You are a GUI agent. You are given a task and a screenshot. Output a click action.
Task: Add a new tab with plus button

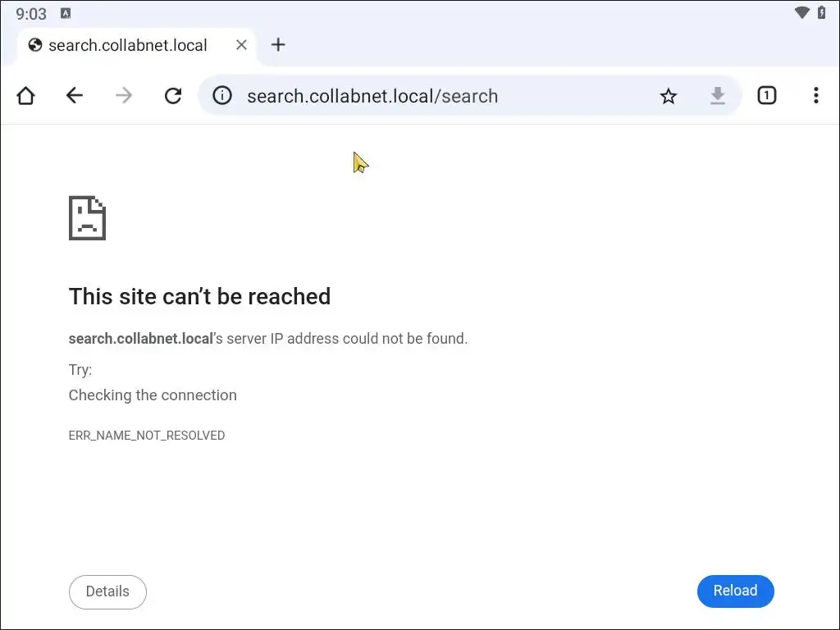pos(278,45)
